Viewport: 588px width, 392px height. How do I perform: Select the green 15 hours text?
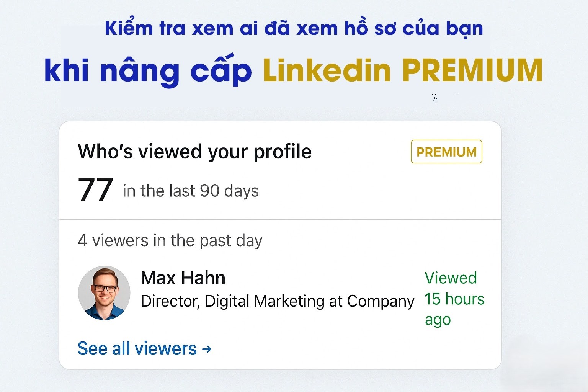tap(454, 299)
